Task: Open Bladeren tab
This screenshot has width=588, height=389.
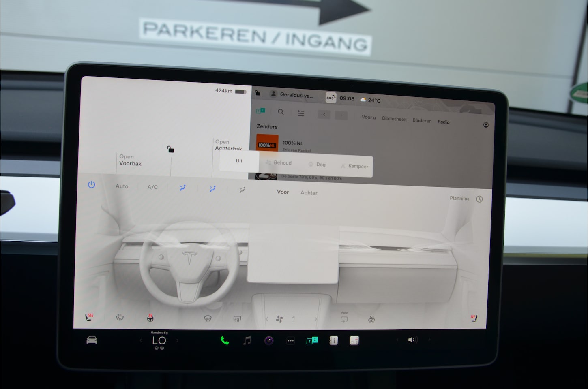Action: point(422,121)
